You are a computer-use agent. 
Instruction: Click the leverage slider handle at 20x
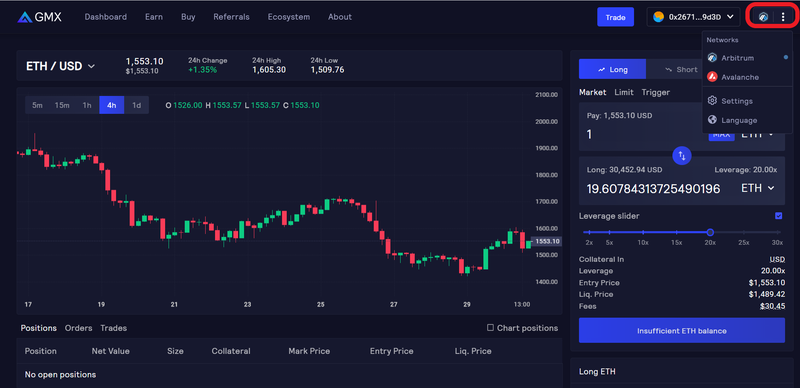click(710, 232)
